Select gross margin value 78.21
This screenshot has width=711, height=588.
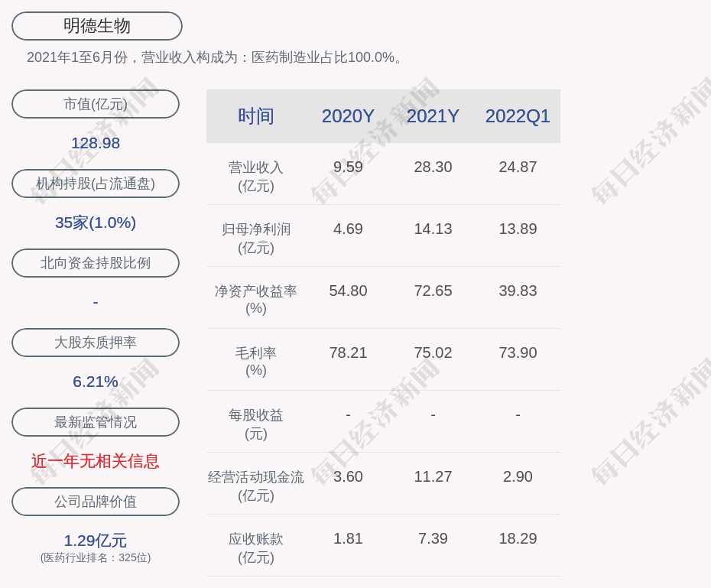pyautogui.click(x=349, y=352)
